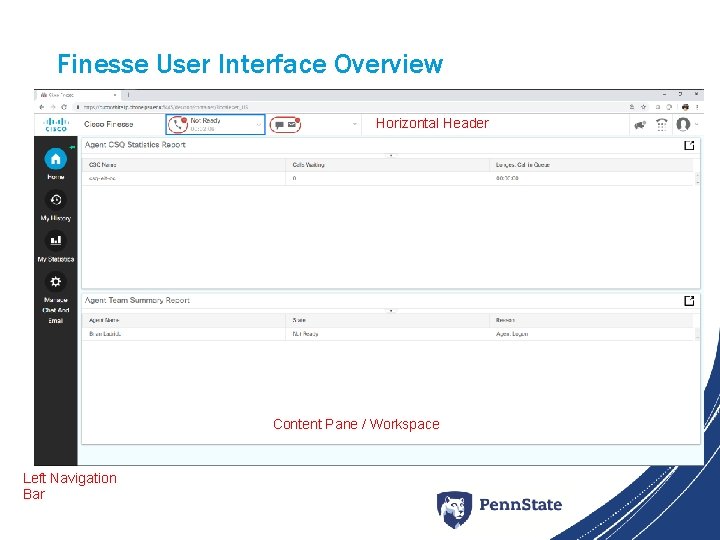Click the green pin icon above Home
The width and height of the screenshot is (720, 540).
click(x=72, y=147)
